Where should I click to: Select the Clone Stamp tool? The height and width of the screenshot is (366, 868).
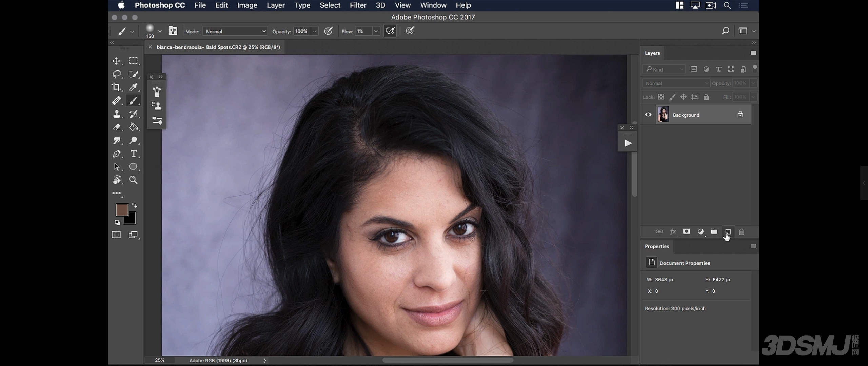[x=117, y=114]
